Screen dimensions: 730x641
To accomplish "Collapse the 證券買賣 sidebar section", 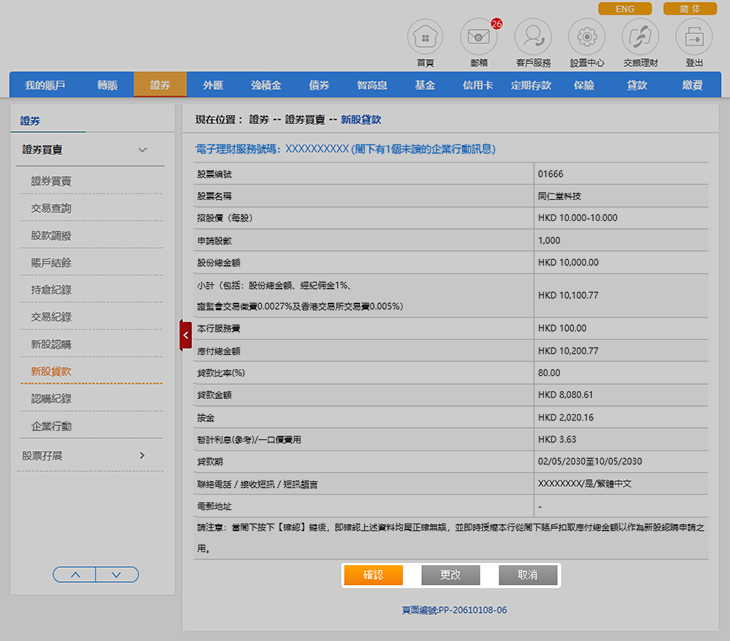I will pos(143,150).
